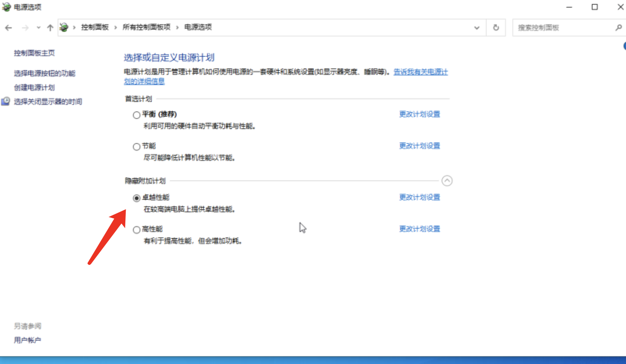
Task: Click the up one level arrow
Action: pyautogui.click(x=50, y=28)
